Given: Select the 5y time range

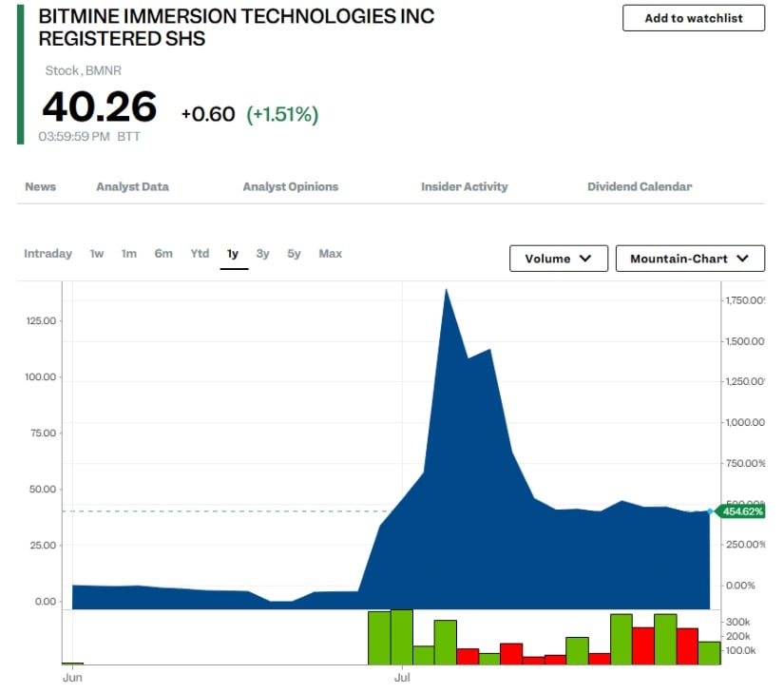Looking at the screenshot, I should tap(294, 254).
